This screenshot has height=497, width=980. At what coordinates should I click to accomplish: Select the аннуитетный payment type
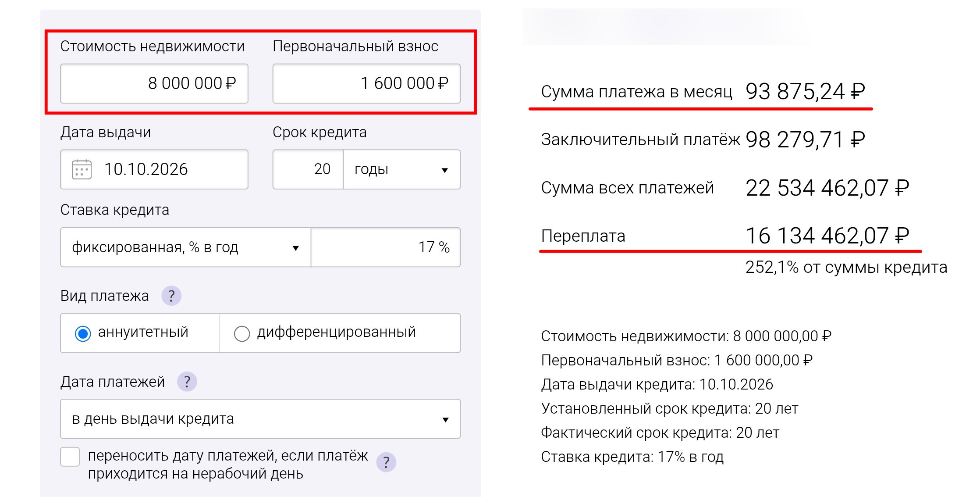[x=83, y=333]
